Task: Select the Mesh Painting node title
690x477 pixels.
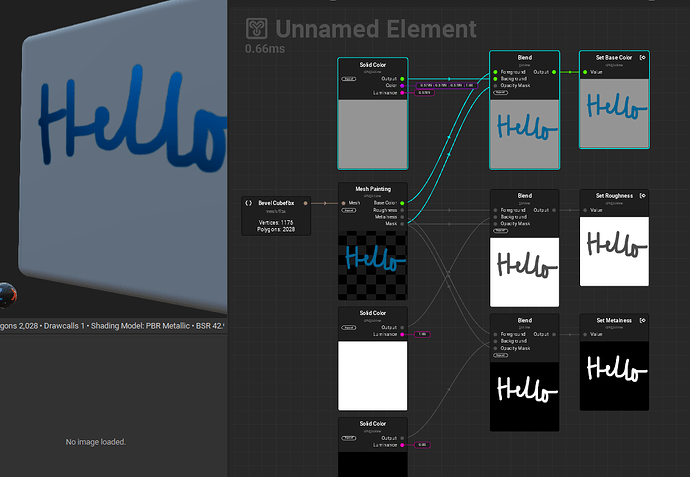Action: (373, 189)
